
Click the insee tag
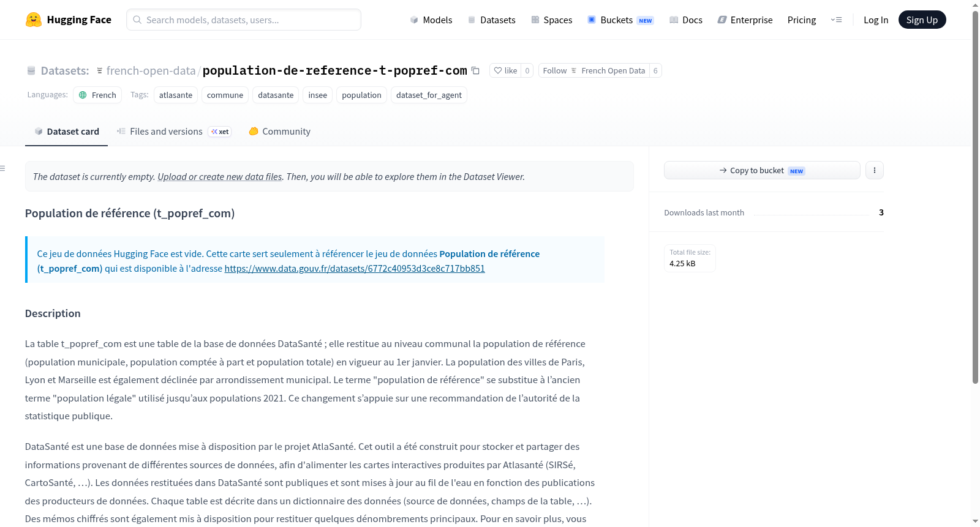[x=317, y=95]
